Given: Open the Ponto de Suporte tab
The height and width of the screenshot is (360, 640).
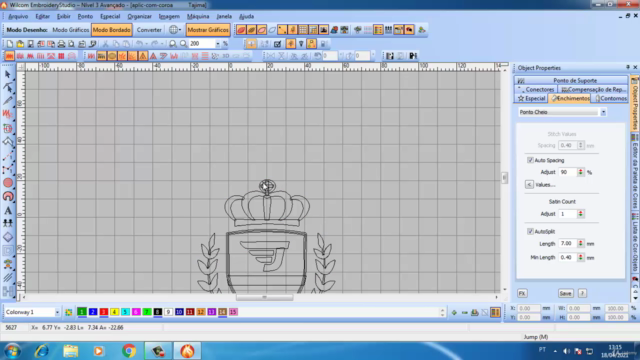Looking at the screenshot, I should [x=571, y=80].
